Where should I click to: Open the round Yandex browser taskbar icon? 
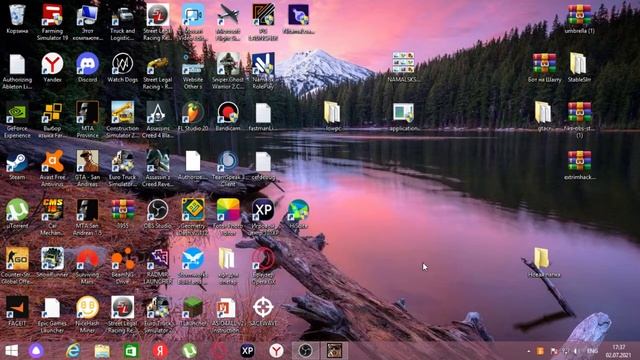(276, 351)
